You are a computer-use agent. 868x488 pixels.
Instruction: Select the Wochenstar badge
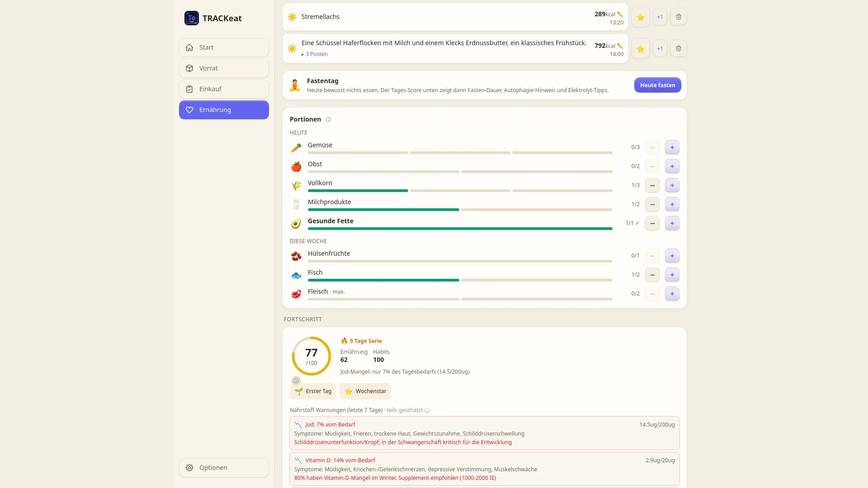(x=365, y=391)
